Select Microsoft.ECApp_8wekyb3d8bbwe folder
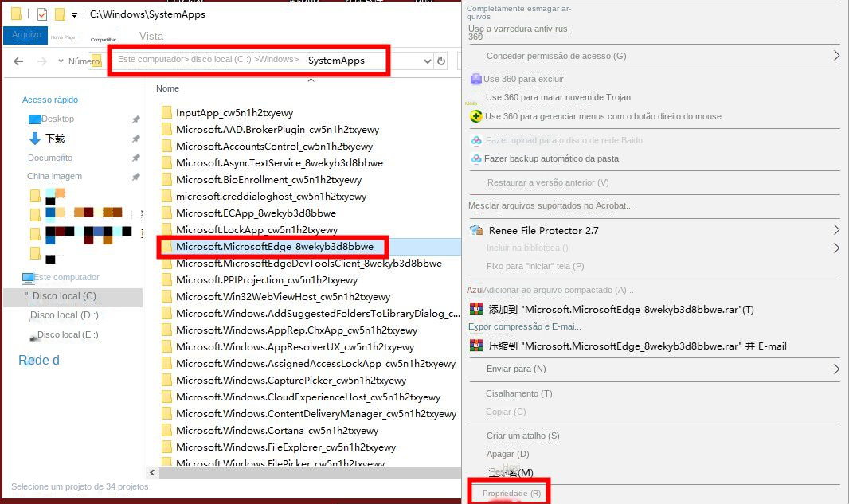 256,213
